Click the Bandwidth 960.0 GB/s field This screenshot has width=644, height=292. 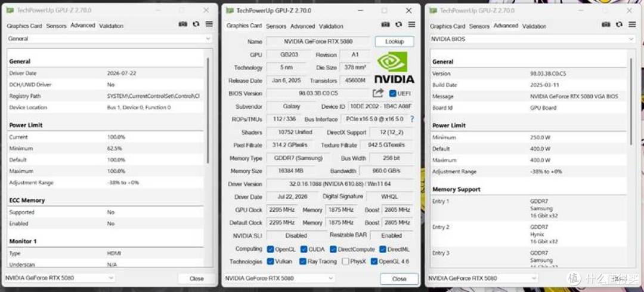(386, 171)
